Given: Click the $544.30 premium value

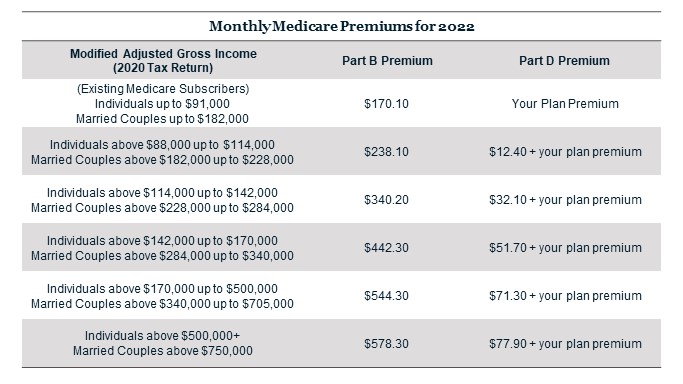Looking at the screenshot, I should (386, 296).
